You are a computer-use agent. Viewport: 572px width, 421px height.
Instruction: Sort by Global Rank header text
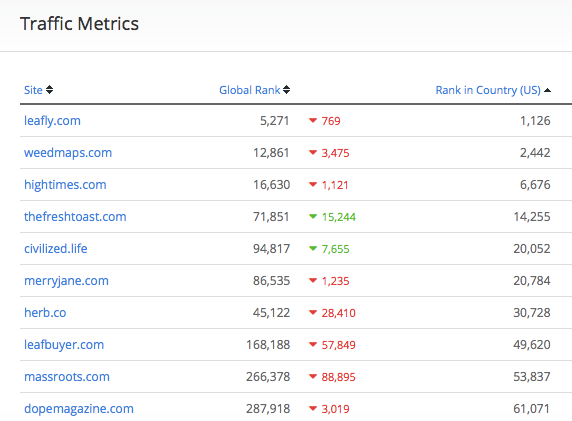point(250,90)
